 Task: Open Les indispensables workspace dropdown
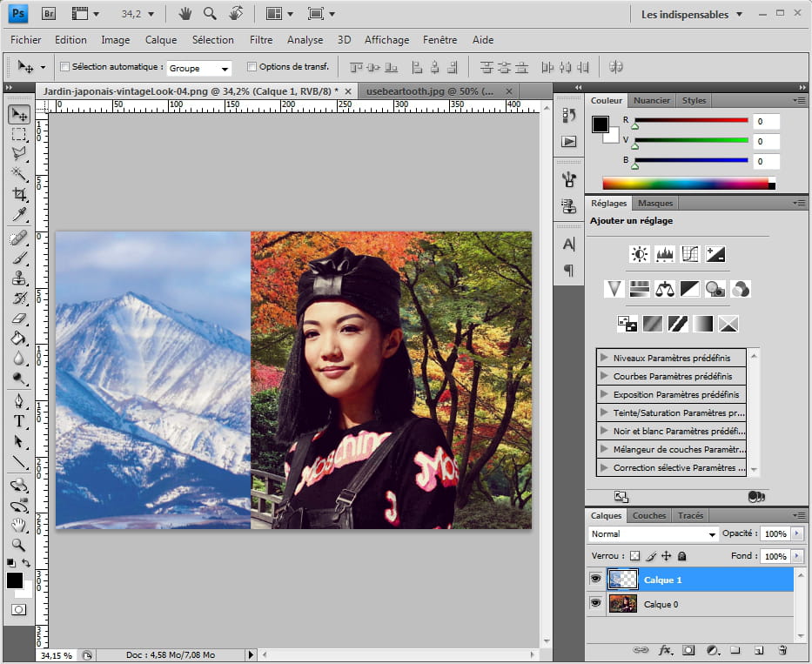coord(692,15)
